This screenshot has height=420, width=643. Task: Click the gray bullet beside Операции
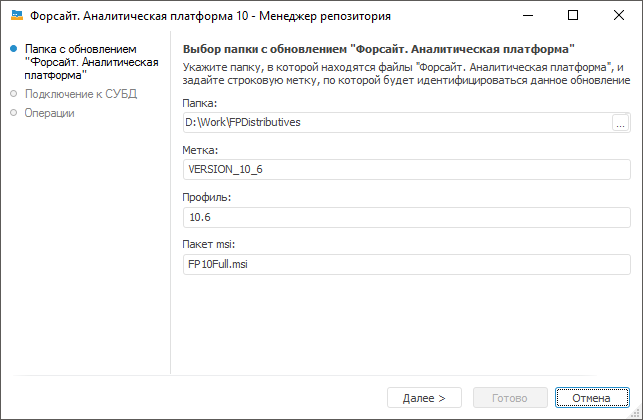13,113
